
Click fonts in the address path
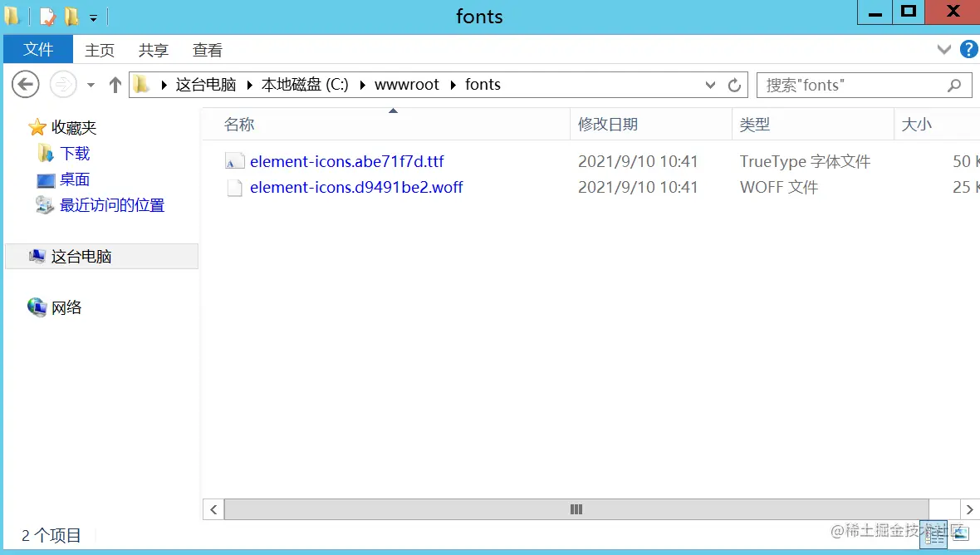(x=483, y=85)
